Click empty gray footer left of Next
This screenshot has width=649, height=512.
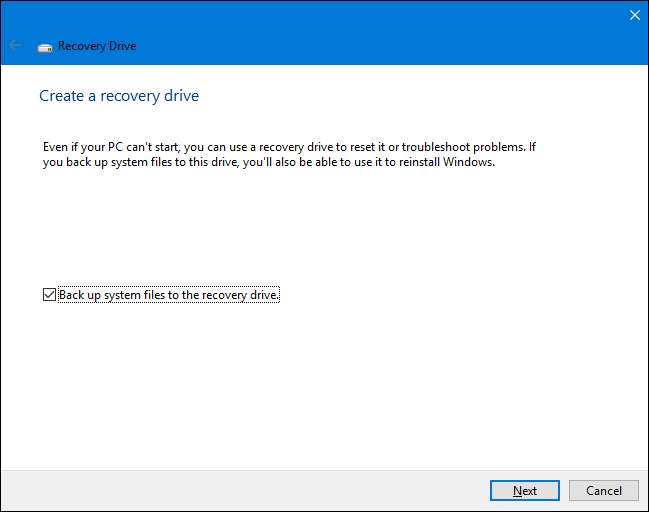point(250,490)
